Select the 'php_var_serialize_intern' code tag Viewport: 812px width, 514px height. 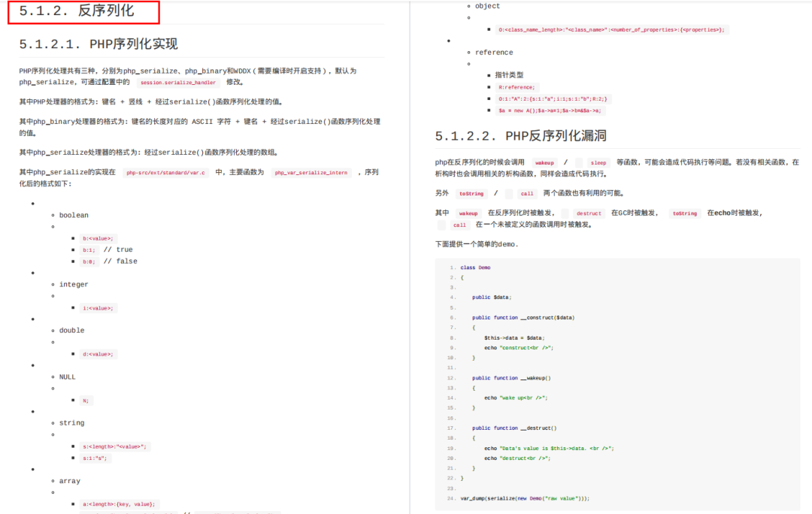[311, 173]
